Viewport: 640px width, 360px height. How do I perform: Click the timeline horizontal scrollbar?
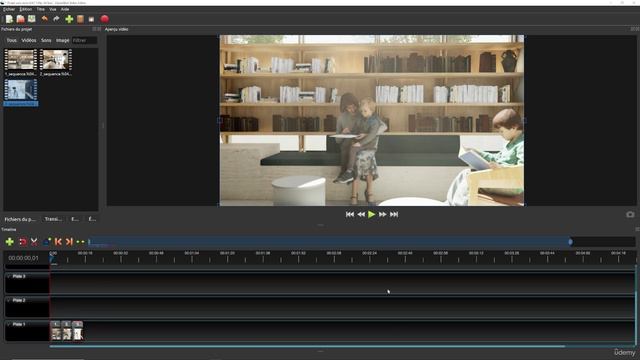coord(307,347)
